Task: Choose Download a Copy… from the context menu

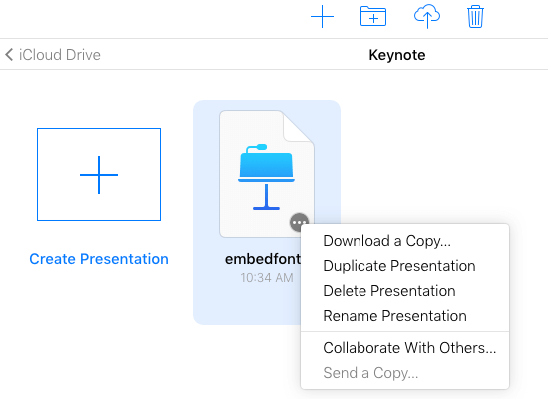Action: point(387,241)
